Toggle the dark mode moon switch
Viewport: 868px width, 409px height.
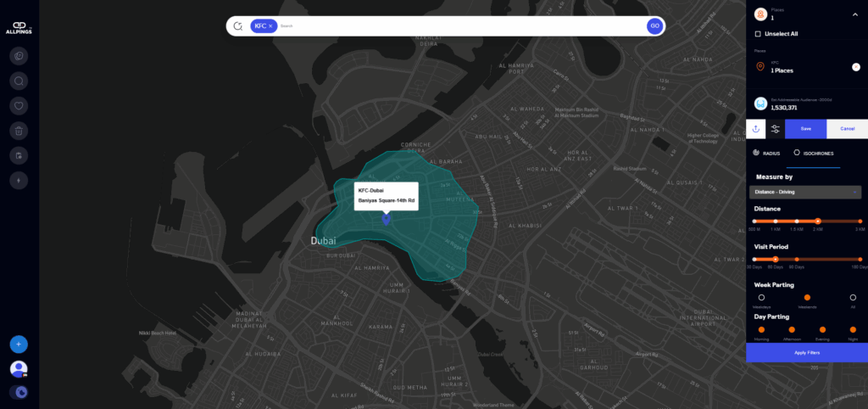[x=19, y=392]
